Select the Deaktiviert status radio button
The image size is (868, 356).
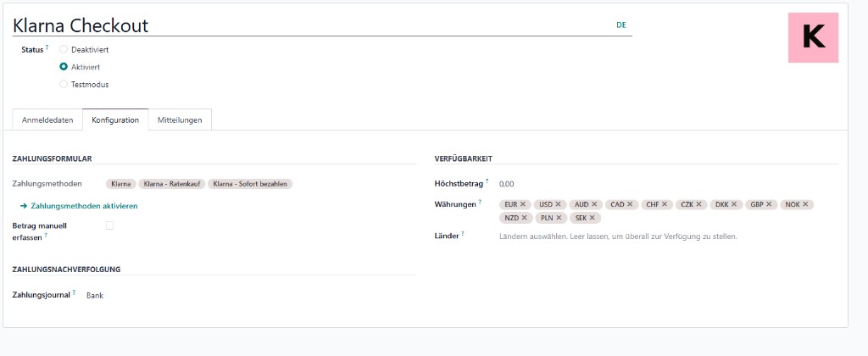point(64,49)
